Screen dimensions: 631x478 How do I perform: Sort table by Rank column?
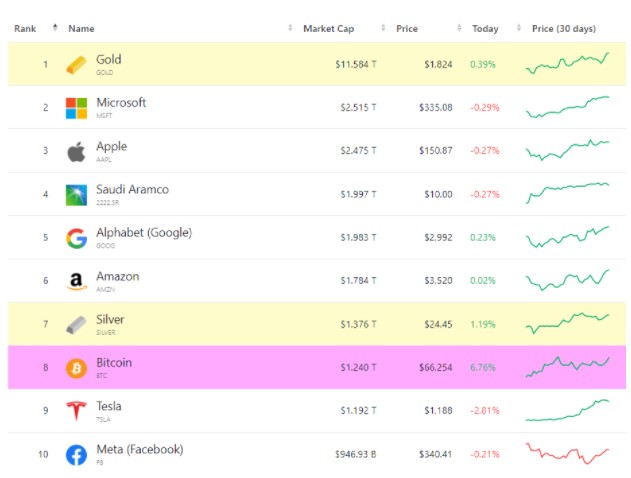(27, 28)
